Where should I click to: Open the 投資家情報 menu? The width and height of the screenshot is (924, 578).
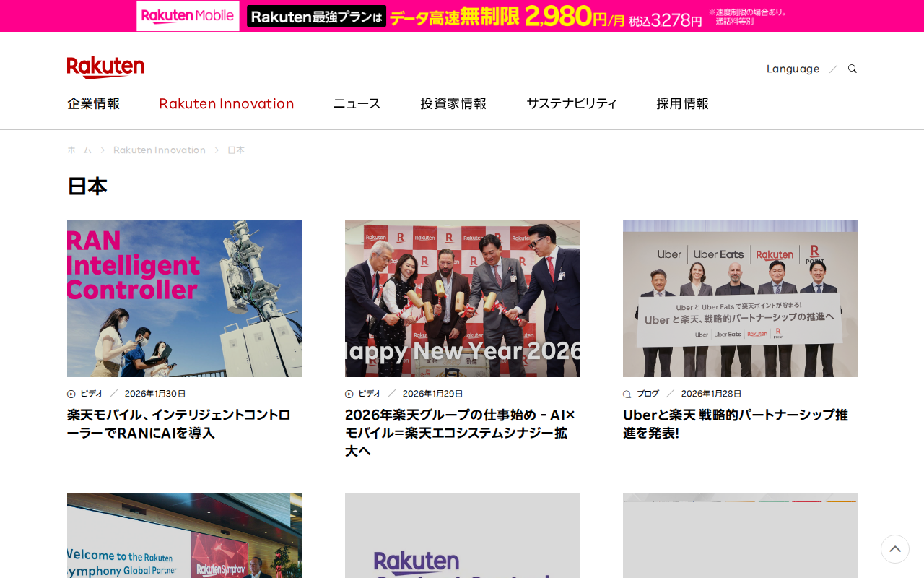click(453, 103)
